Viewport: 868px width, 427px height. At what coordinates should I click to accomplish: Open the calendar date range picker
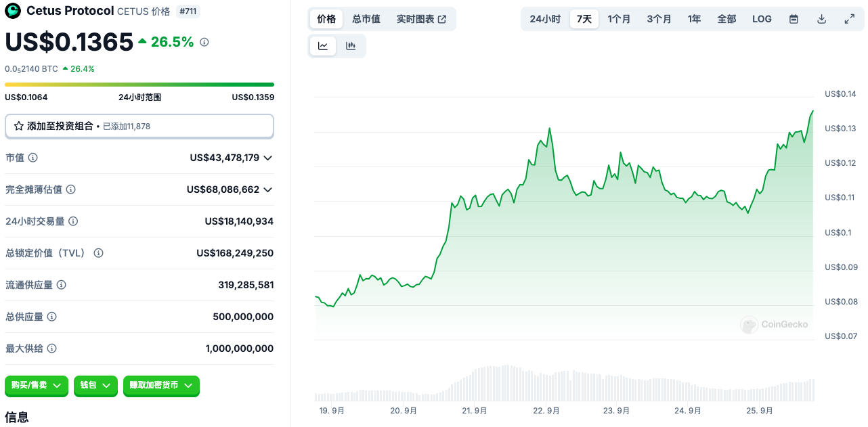point(794,19)
